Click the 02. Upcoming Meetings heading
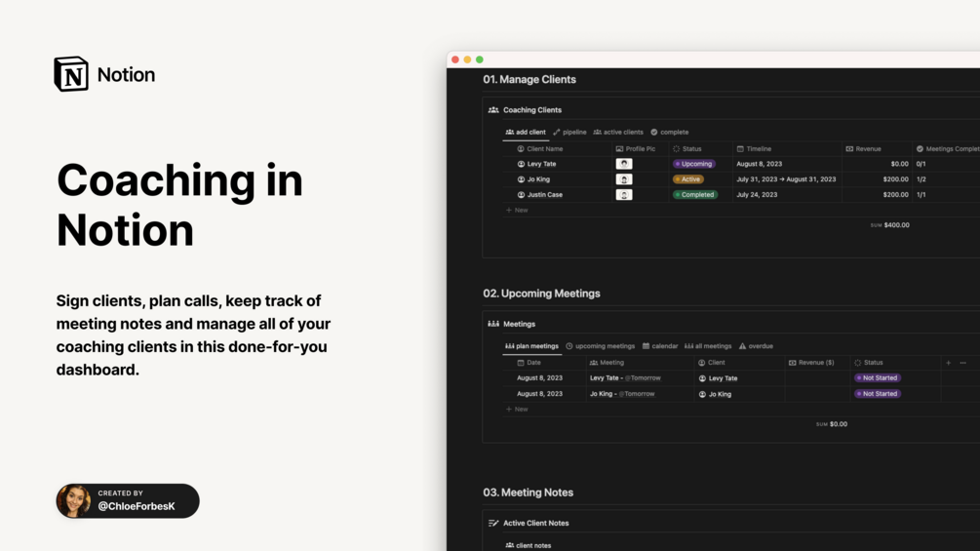 tap(541, 294)
